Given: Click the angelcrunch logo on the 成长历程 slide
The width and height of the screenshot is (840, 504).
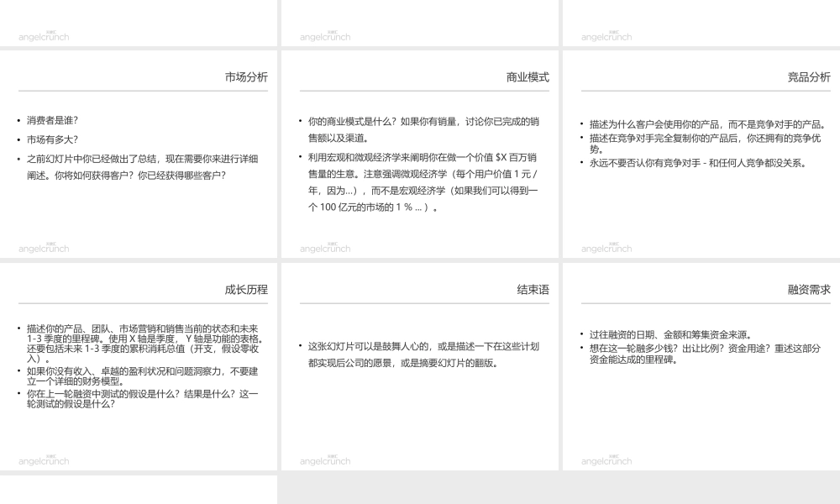Looking at the screenshot, I should tap(42, 460).
